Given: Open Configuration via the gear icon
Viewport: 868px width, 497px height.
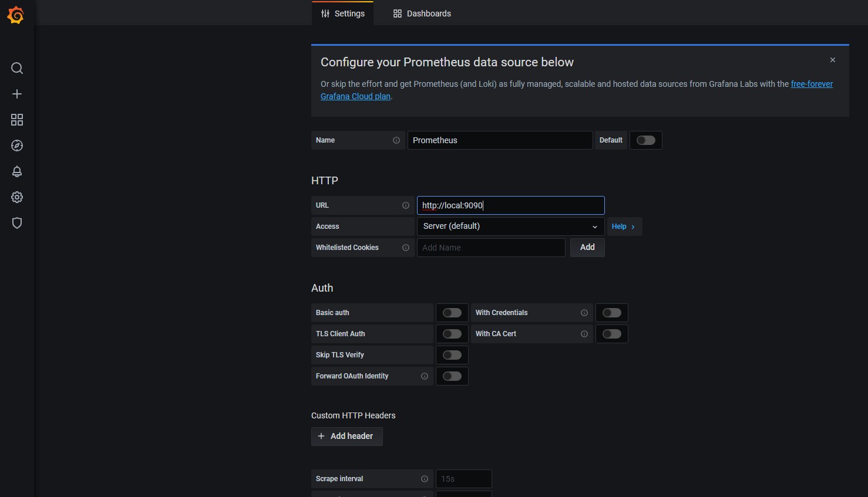Looking at the screenshot, I should tap(17, 197).
